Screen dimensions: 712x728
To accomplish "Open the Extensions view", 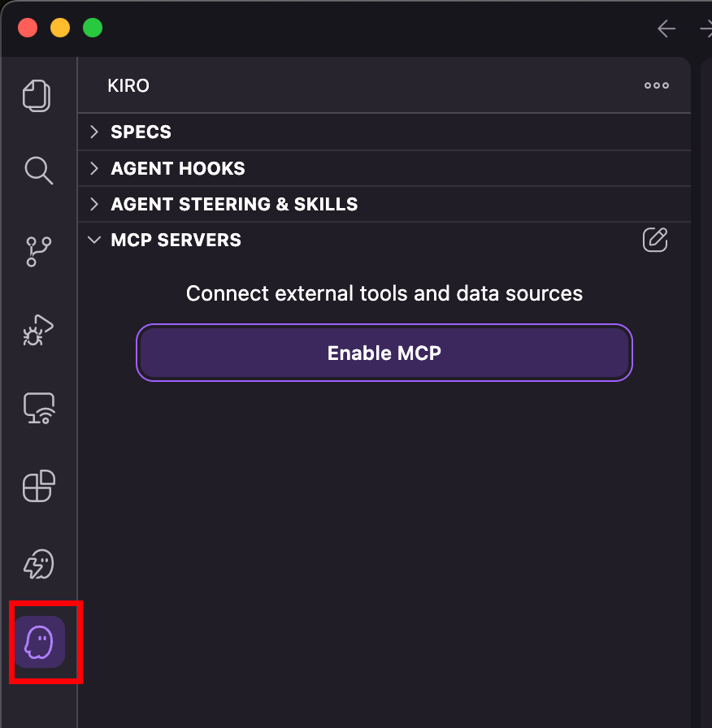I will point(38,487).
